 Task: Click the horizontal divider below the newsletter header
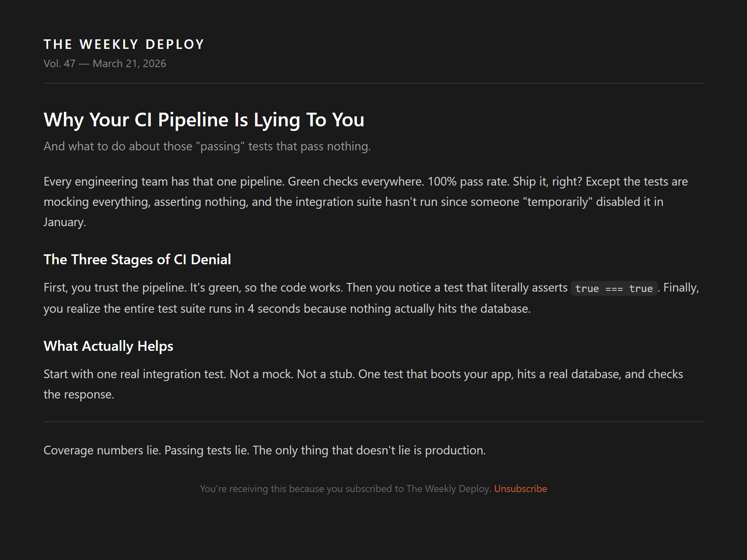373,83
